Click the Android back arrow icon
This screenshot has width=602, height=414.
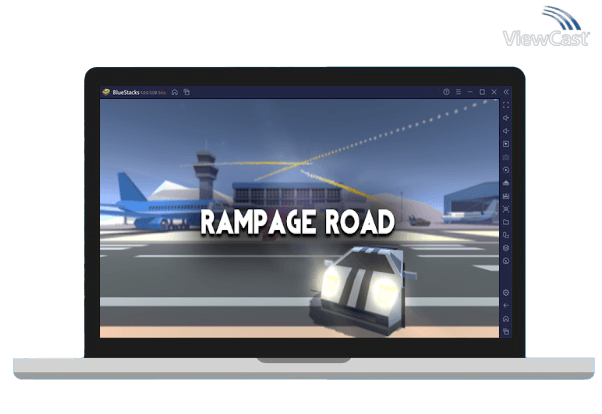click(506, 306)
